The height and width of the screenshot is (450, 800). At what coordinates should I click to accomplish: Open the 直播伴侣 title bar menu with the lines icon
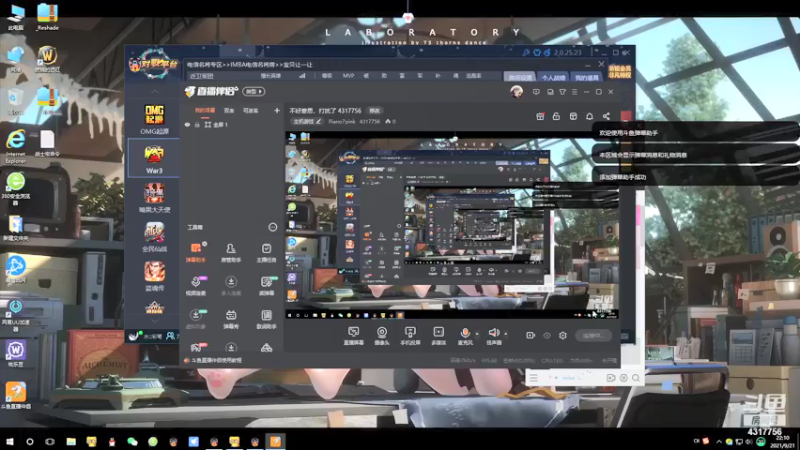574,92
